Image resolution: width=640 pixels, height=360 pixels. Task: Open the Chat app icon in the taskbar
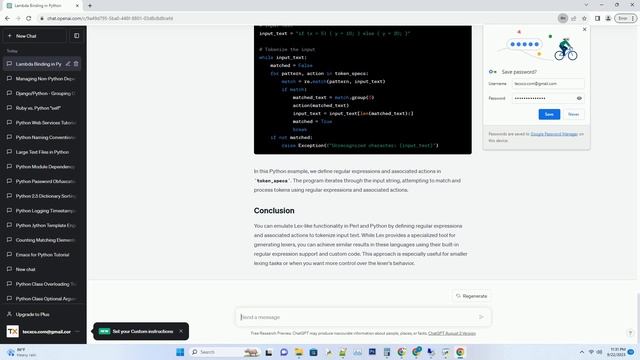click(x=284, y=352)
